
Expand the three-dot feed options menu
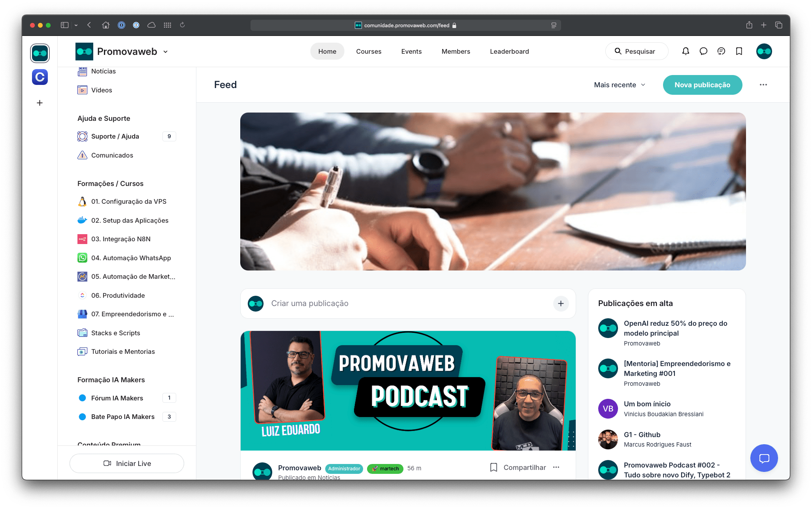(763, 85)
